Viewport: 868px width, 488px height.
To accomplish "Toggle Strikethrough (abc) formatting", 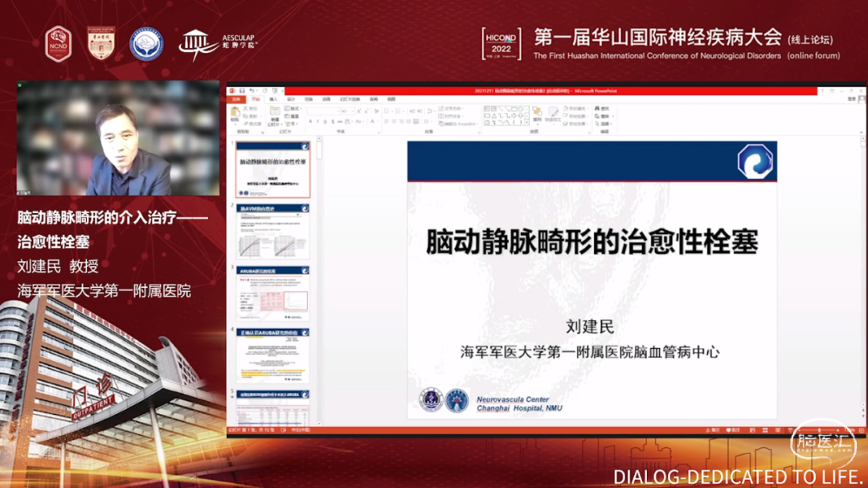I will [x=340, y=121].
